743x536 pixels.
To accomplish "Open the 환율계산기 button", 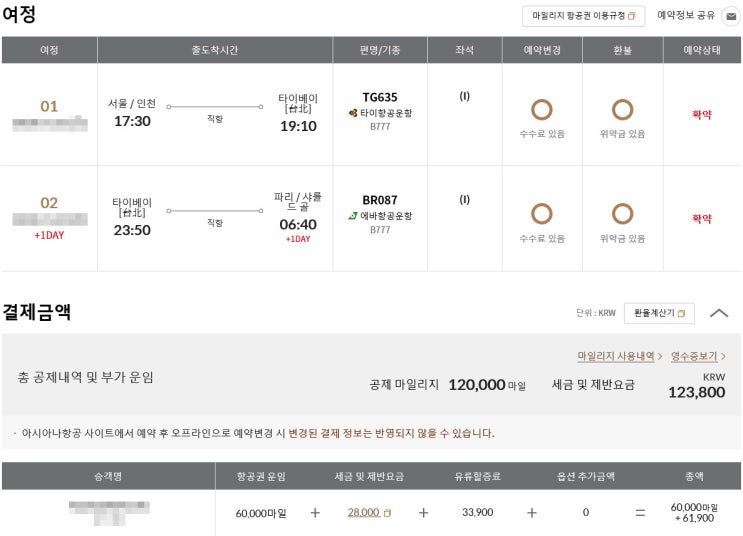I will pos(659,313).
